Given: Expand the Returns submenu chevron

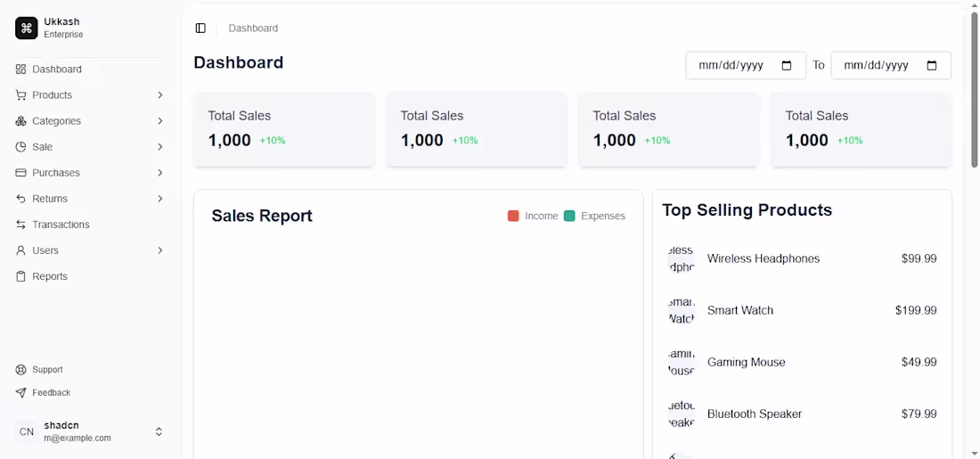Looking at the screenshot, I should pos(160,199).
